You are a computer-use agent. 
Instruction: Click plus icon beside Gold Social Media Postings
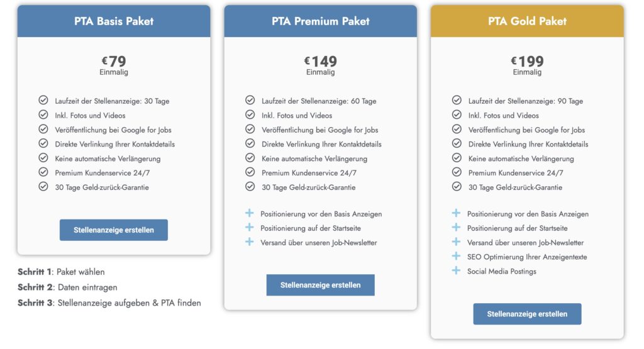[456, 270]
